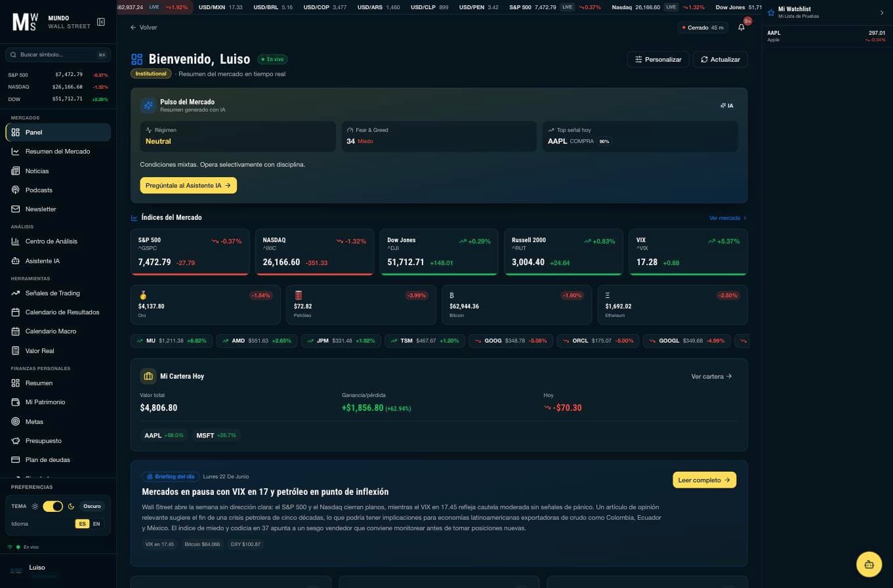Click the IA sparkle badge in Pulso del Mercado
Screen dimensions: 893x588
click(727, 106)
